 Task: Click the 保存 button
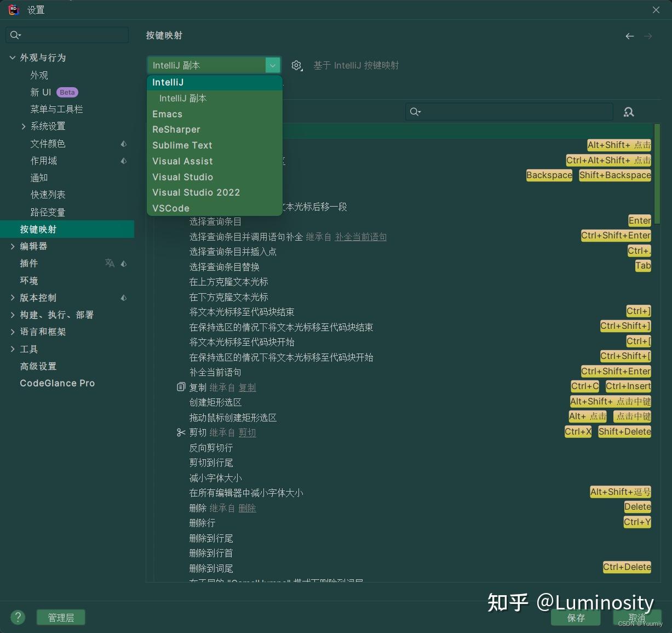576,618
